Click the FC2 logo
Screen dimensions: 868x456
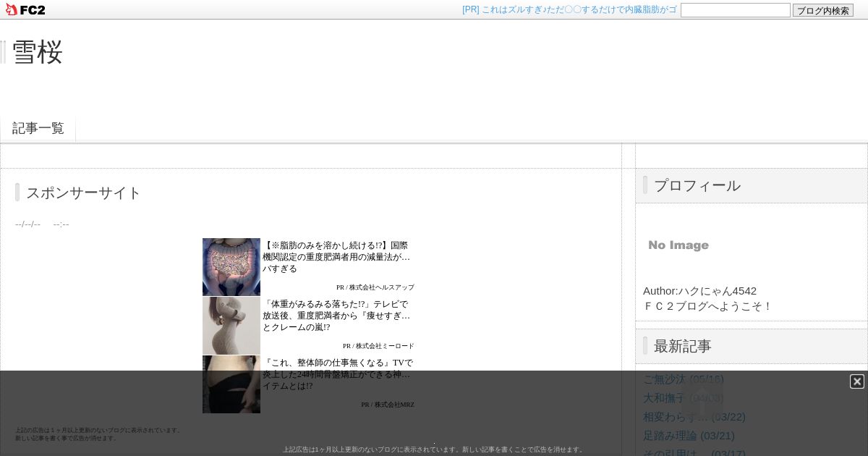coord(25,9)
